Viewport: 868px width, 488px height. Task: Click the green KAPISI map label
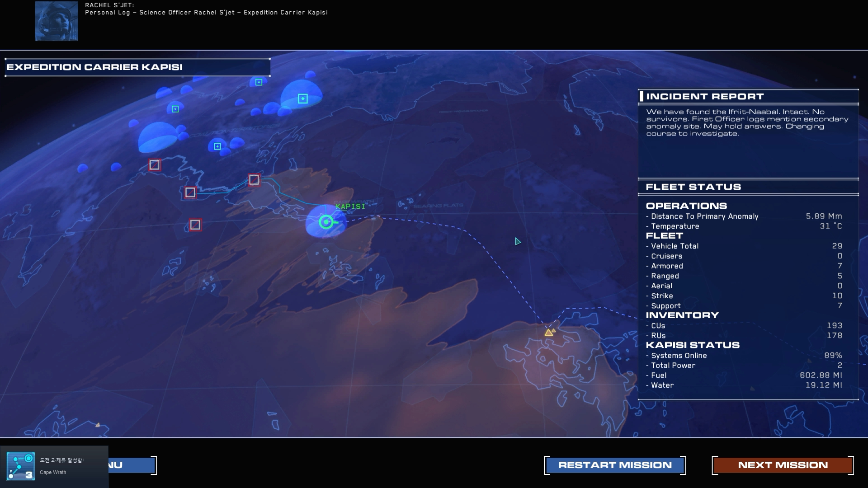pyautogui.click(x=350, y=206)
